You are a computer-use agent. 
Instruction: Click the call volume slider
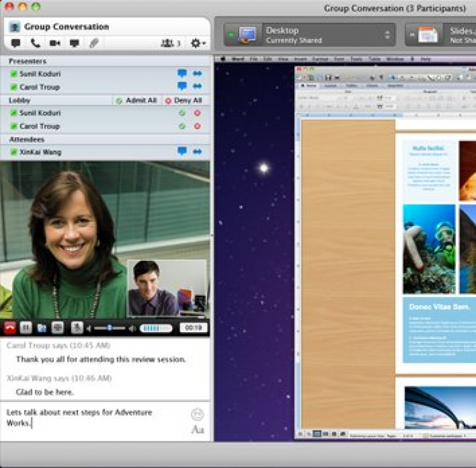point(109,328)
